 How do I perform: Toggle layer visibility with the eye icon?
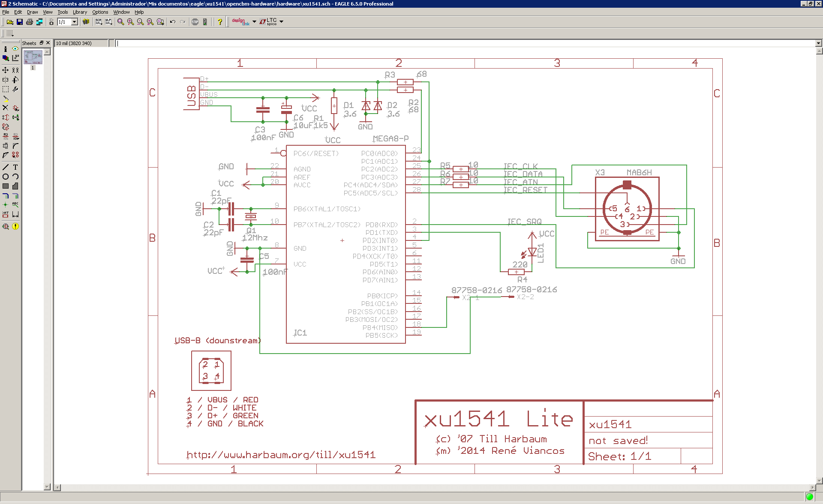[x=15, y=49]
